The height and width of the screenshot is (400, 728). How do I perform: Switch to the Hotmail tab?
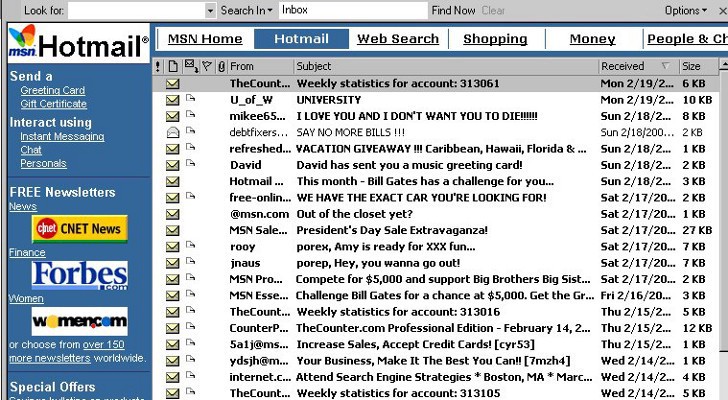tap(301, 39)
